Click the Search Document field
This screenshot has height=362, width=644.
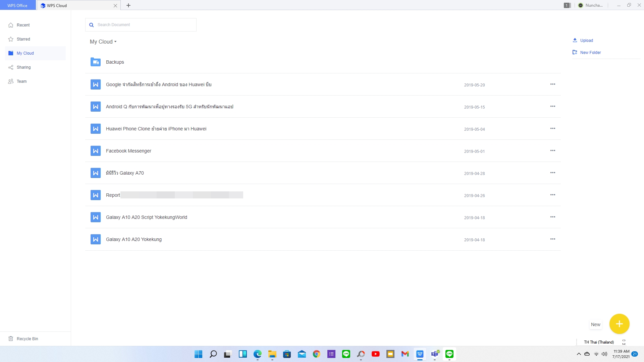point(141,25)
